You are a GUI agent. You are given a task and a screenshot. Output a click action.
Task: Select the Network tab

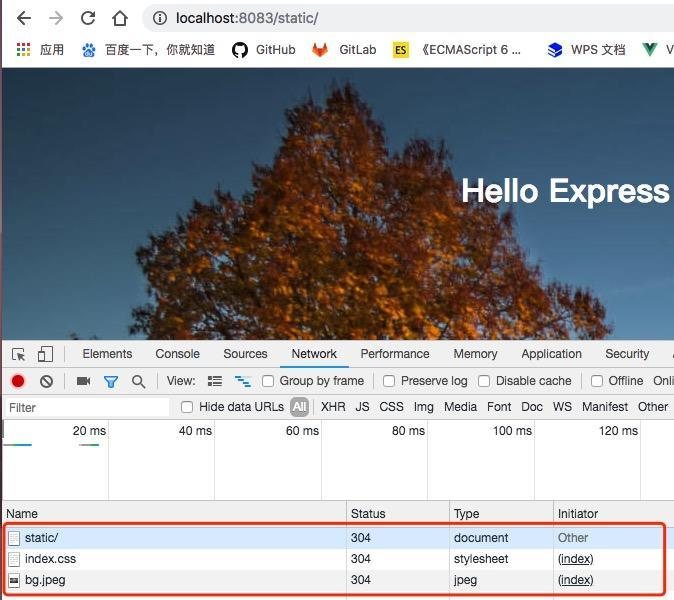point(314,354)
